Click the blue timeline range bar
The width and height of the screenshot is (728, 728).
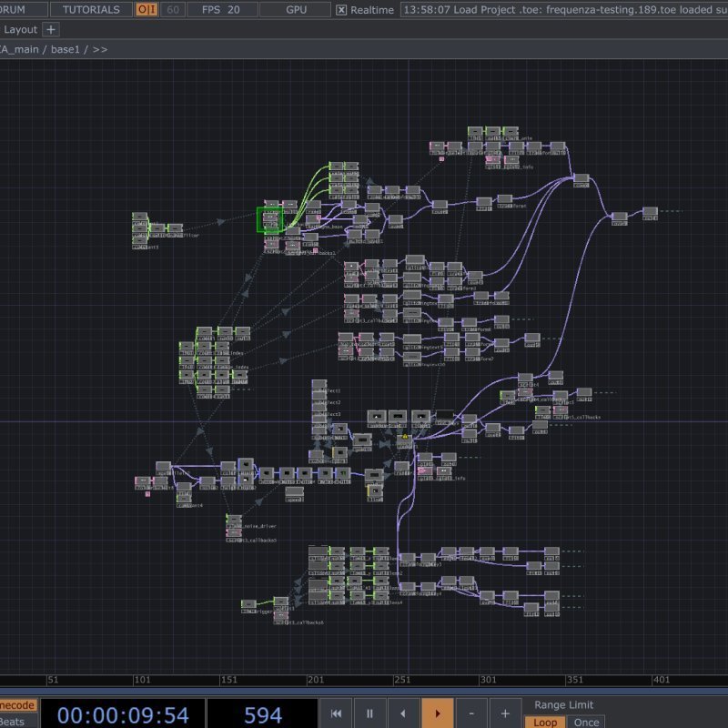point(364,692)
